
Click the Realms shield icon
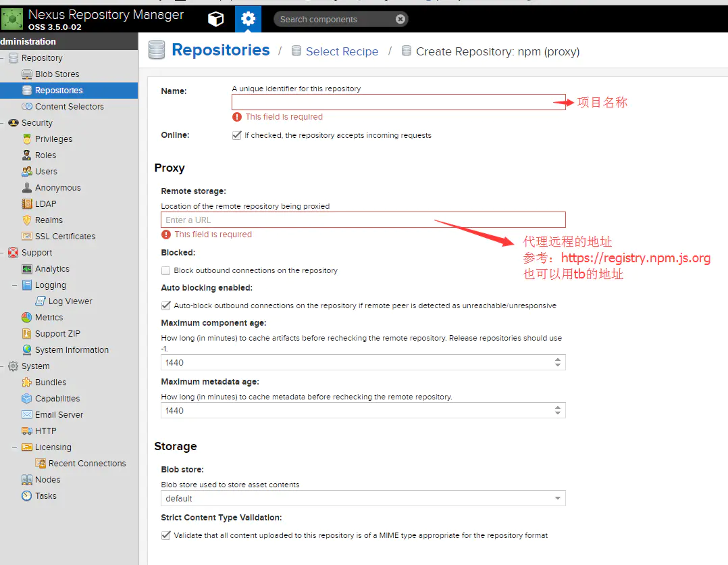[27, 220]
